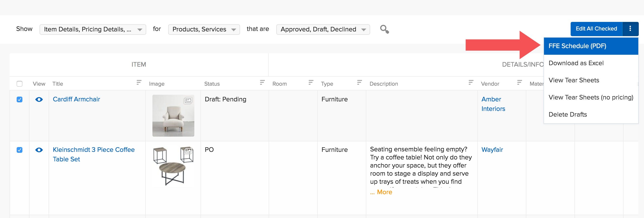This screenshot has height=218, width=644.
Task: Click the sort icon on the Type column
Action: [x=359, y=82]
